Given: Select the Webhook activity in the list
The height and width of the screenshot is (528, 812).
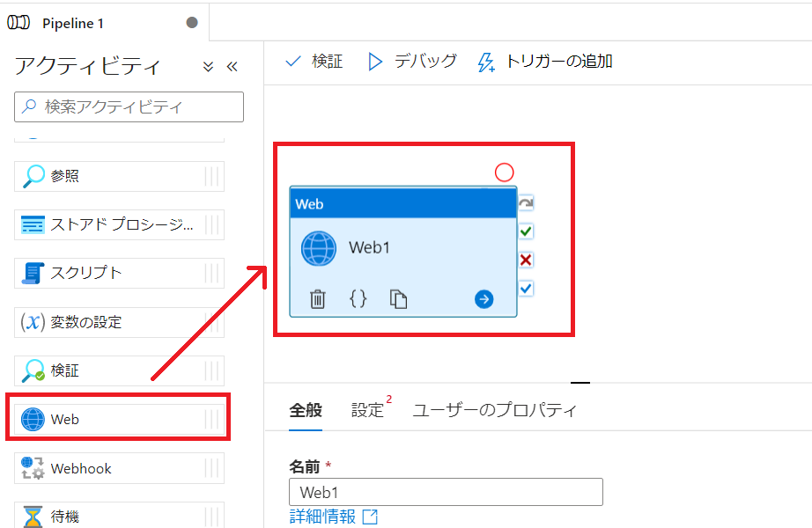Looking at the screenshot, I should click(119, 468).
